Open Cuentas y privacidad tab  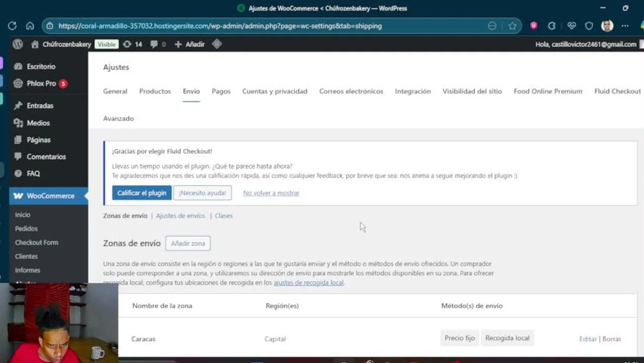click(275, 91)
